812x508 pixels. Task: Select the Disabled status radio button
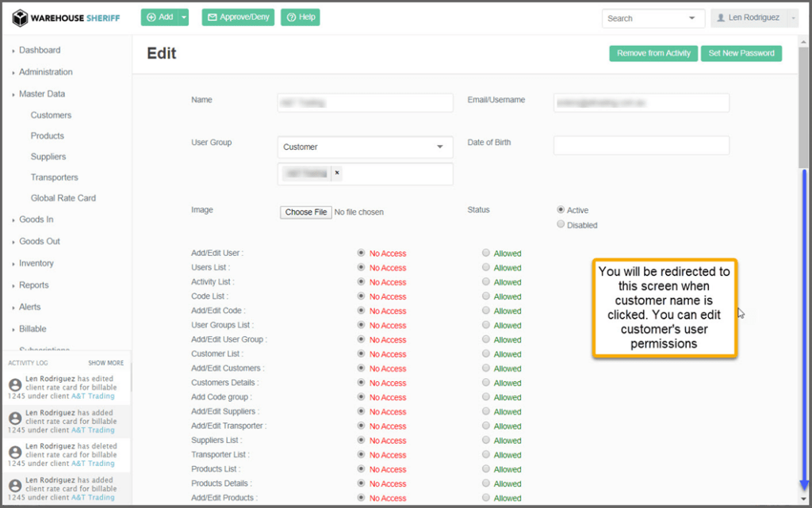tap(561, 224)
